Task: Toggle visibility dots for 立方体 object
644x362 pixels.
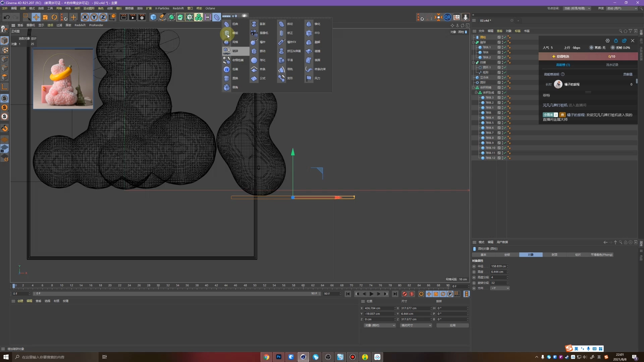Action: pos(502,77)
